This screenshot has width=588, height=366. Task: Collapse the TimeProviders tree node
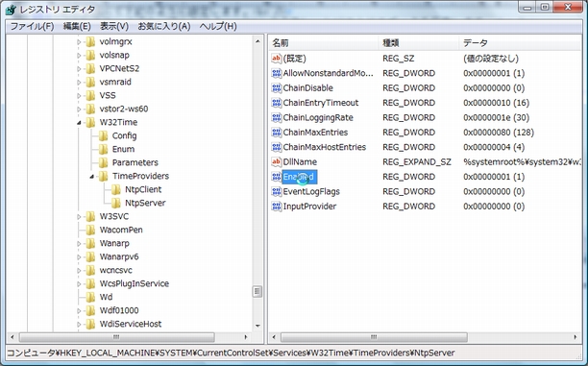point(91,176)
